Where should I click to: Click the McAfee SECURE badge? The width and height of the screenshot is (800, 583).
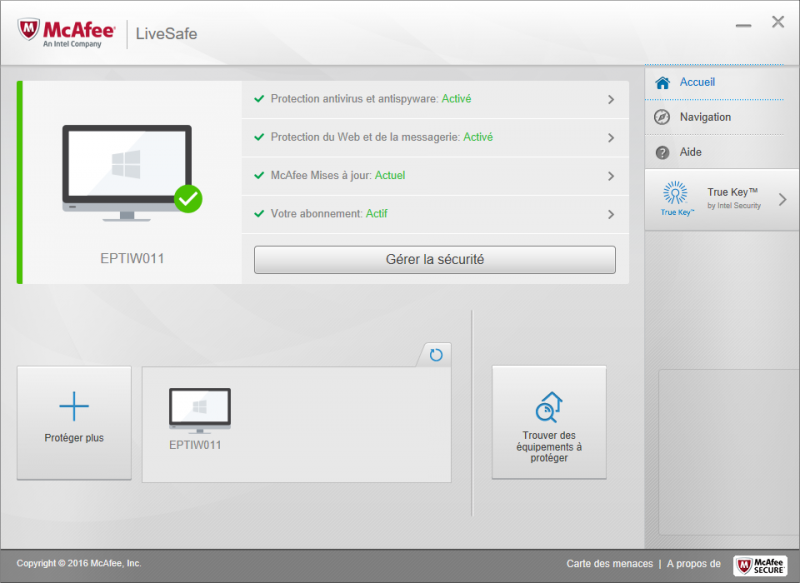759,564
